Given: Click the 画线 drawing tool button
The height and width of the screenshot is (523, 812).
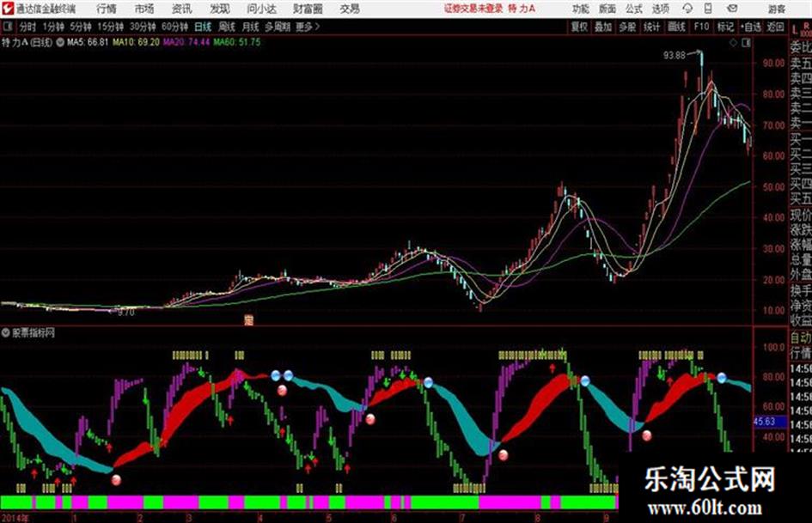Looking at the screenshot, I should (676, 27).
